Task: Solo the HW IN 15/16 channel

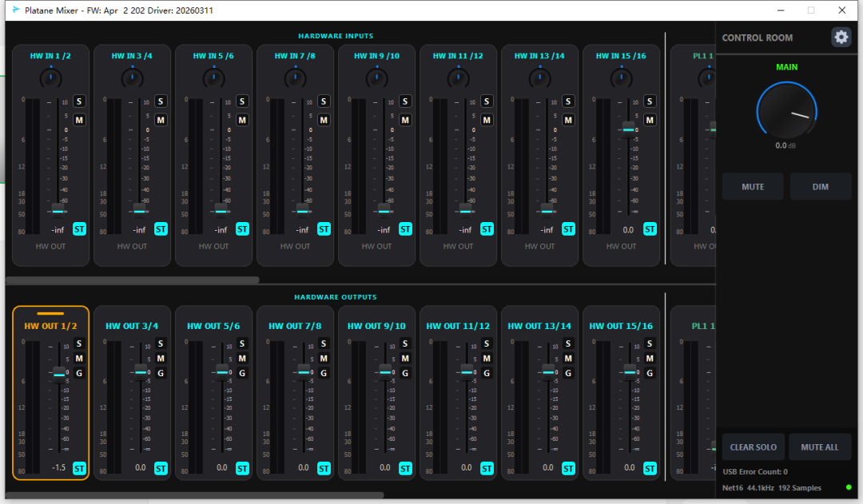Action: pyautogui.click(x=650, y=101)
